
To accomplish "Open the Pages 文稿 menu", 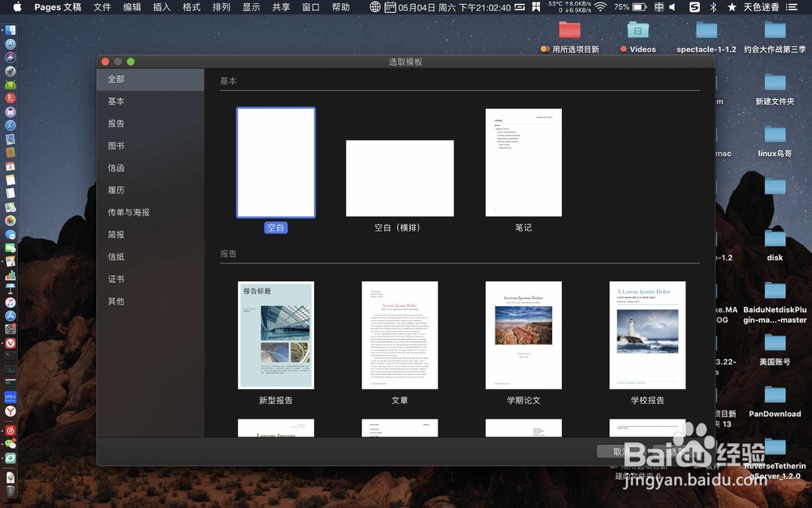I will 58,7.
